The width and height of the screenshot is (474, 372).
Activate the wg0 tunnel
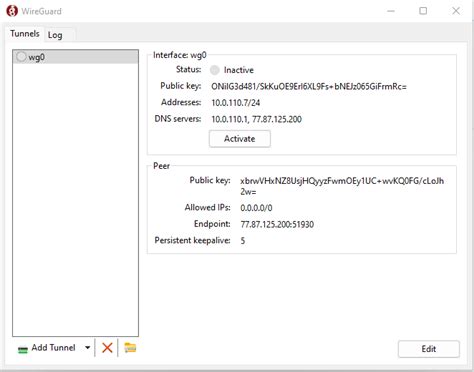tap(240, 139)
